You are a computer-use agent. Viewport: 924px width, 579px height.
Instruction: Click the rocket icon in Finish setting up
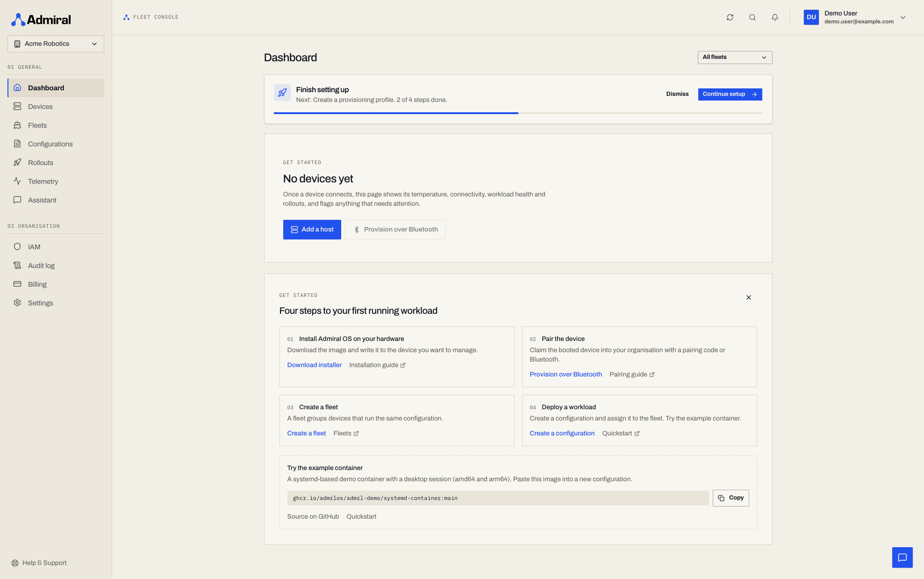(282, 93)
